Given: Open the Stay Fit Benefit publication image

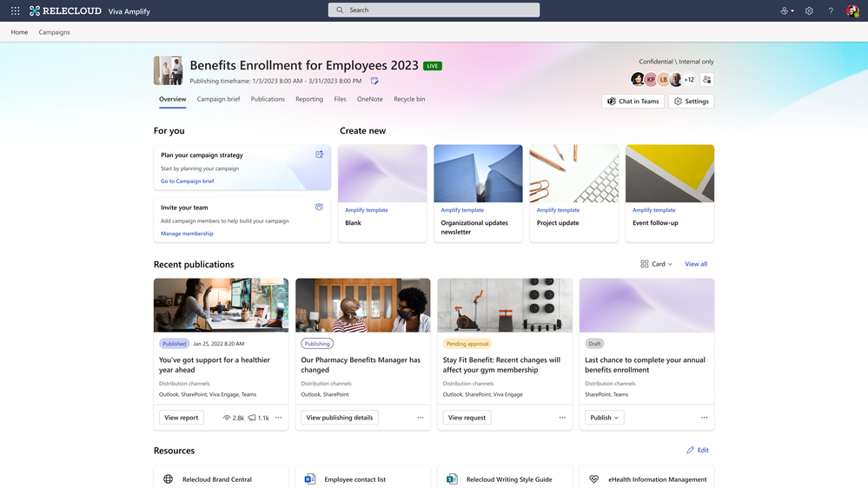Looking at the screenshot, I should point(505,305).
